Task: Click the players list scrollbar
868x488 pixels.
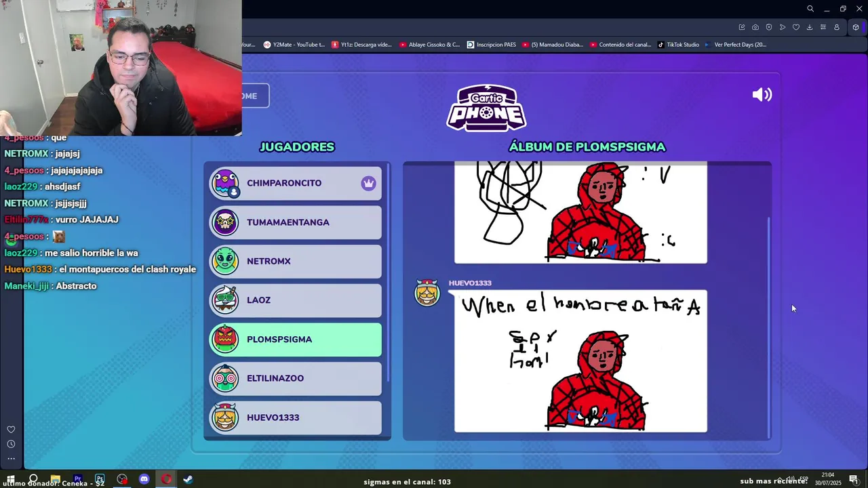Action: tap(388, 271)
